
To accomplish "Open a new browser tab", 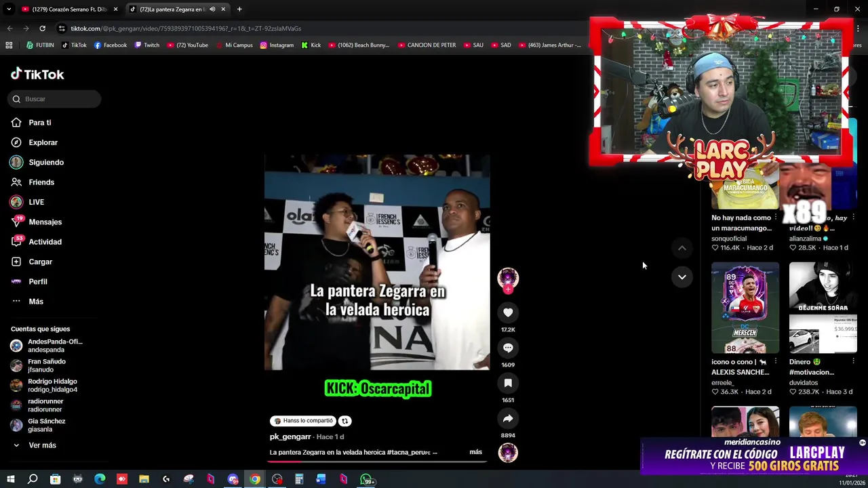I will click(x=239, y=9).
